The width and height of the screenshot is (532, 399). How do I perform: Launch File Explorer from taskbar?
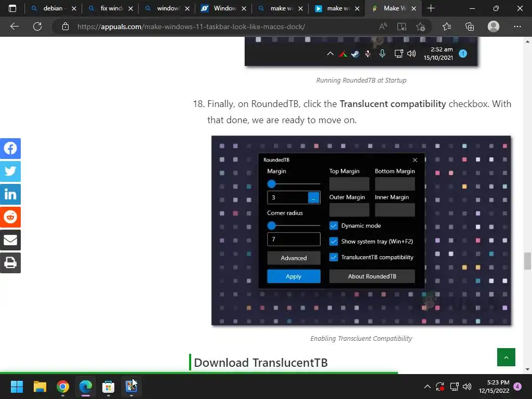point(39,387)
